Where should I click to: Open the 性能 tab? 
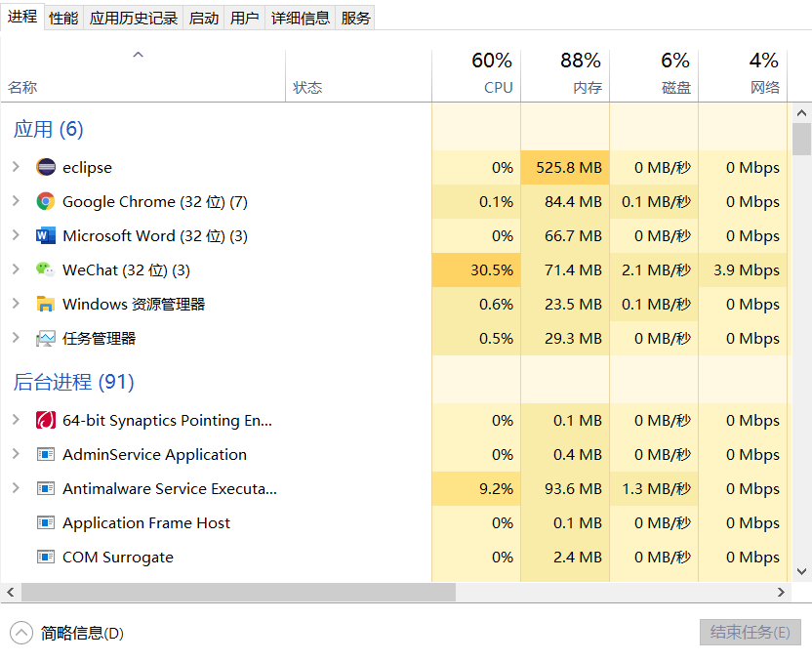[x=63, y=19]
